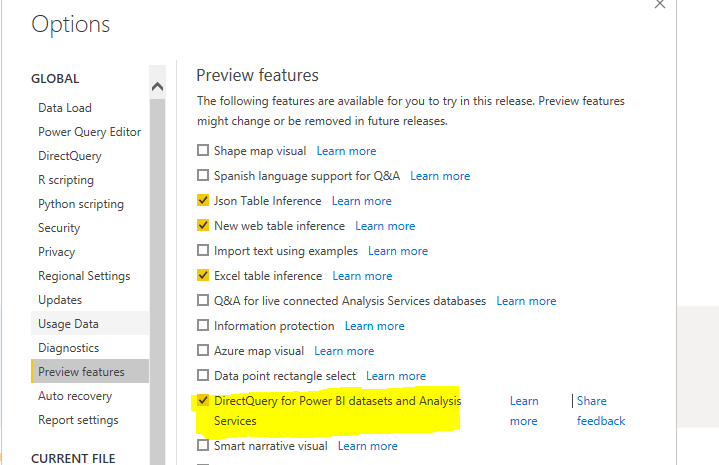Open Diagnostics settings
This screenshot has width=719, height=465.
click(69, 348)
